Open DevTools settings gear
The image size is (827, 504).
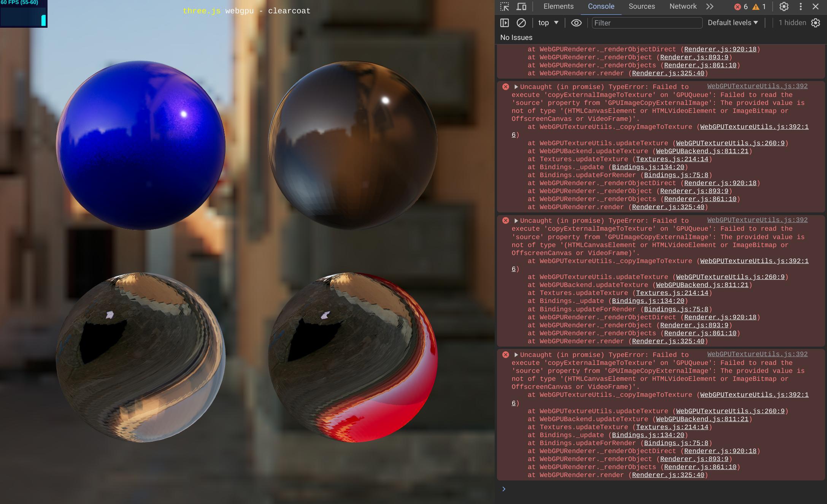(x=784, y=6)
